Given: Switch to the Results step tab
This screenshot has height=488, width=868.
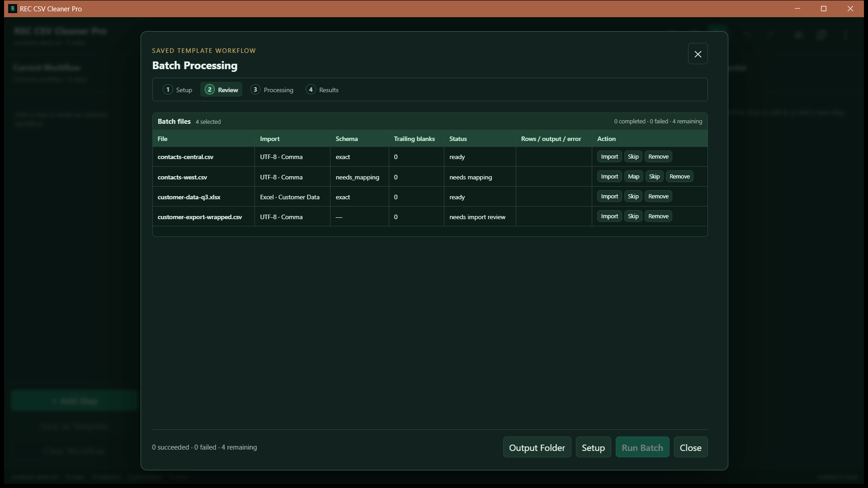Looking at the screenshot, I should coord(322,89).
